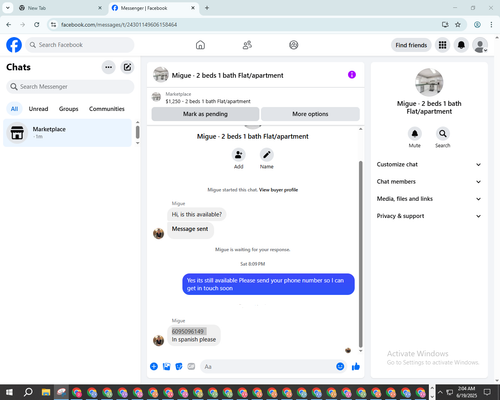500x400 pixels.
Task: Open the Facebook menu grid icon
Action: point(442,45)
